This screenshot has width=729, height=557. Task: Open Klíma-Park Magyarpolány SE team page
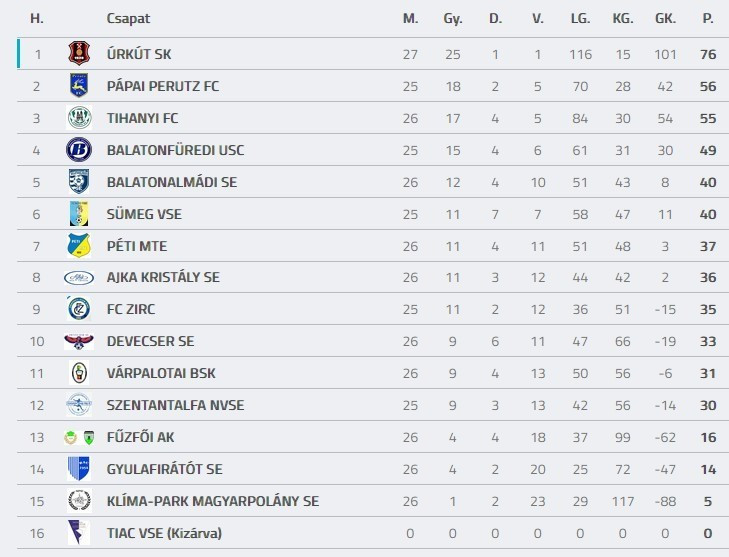[213, 501]
